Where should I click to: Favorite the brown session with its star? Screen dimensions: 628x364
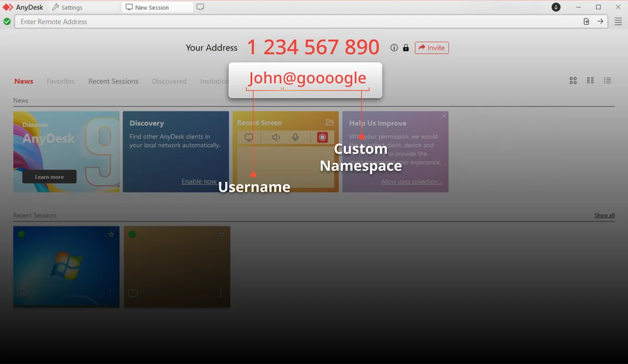point(222,234)
